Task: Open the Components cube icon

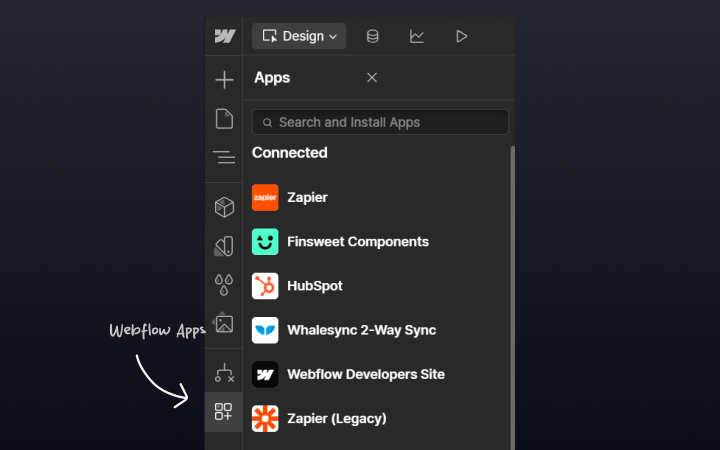Action: 224,207
